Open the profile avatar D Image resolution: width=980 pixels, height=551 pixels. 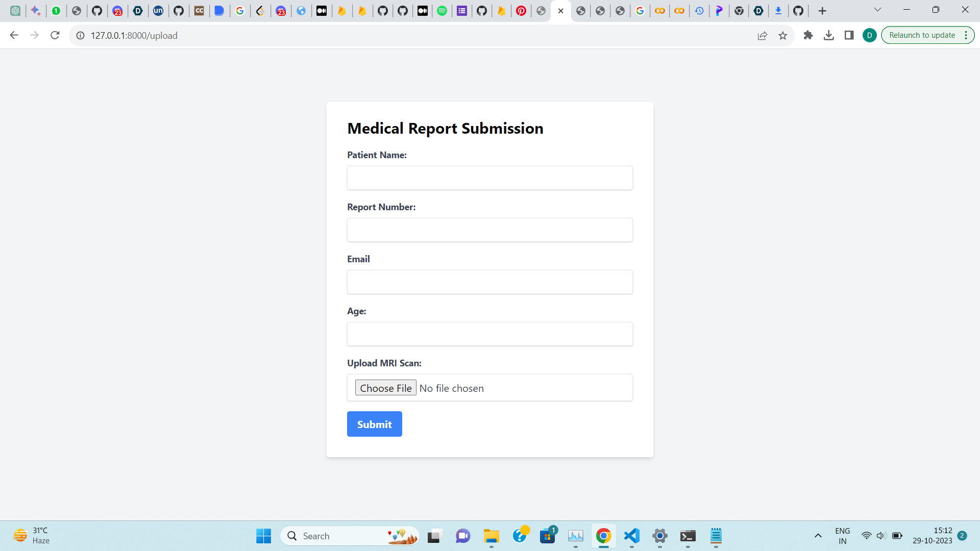click(x=869, y=35)
